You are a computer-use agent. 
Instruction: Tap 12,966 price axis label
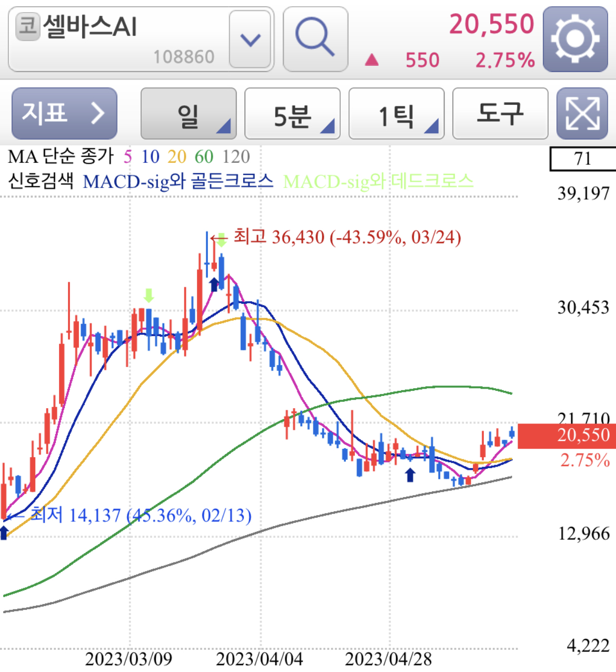(x=583, y=533)
